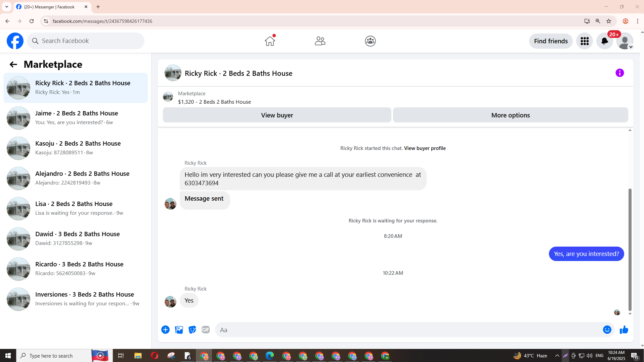The height and width of the screenshot is (362, 644).
Task: Bookmark this page with the star
Action: tap(609, 21)
